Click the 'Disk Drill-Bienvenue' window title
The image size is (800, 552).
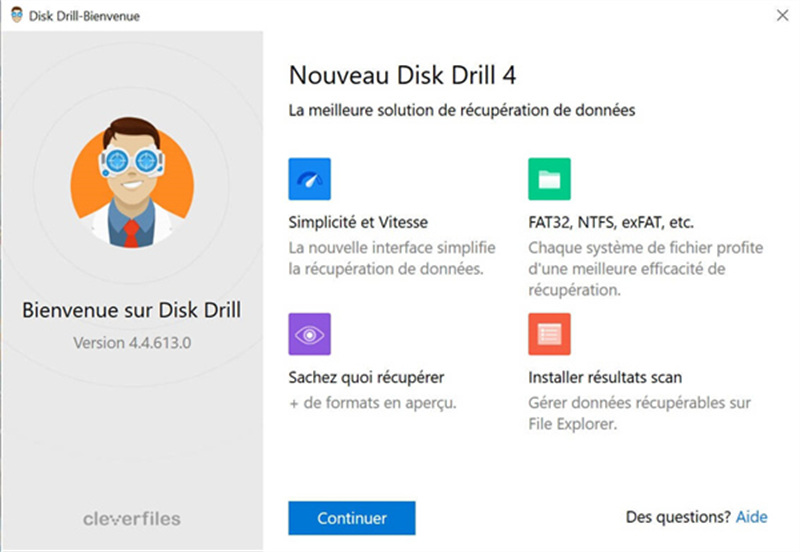(x=84, y=16)
